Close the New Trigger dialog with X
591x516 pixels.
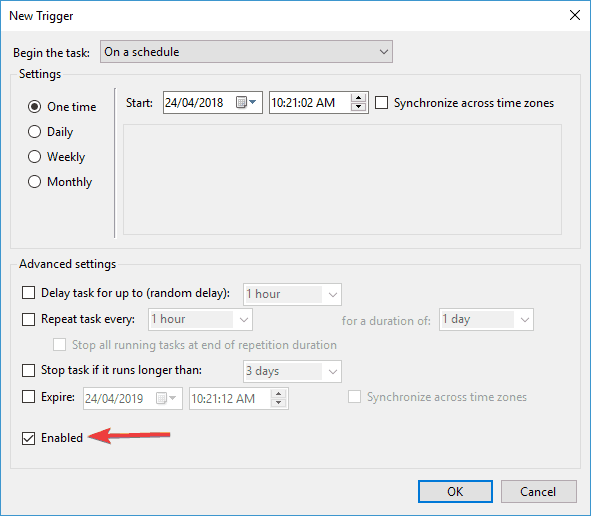coord(575,15)
